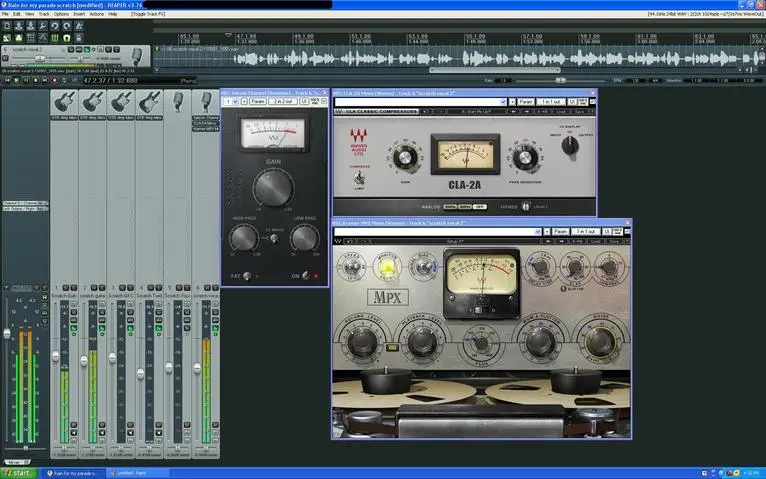
Task: Open the Track menu
Action: pyautogui.click(x=44, y=14)
